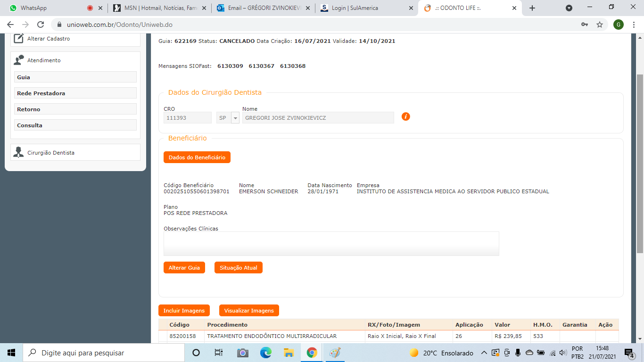Show hidden system tray icons chevron
644x362 pixels.
point(484,353)
